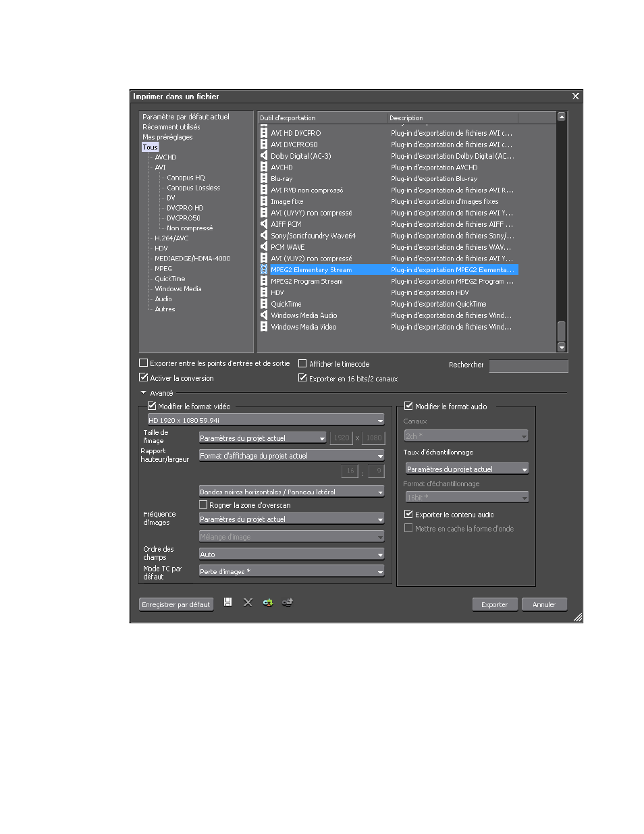
Task: Click the film icon beside AVCHD exporter row
Action: tap(264, 167)
